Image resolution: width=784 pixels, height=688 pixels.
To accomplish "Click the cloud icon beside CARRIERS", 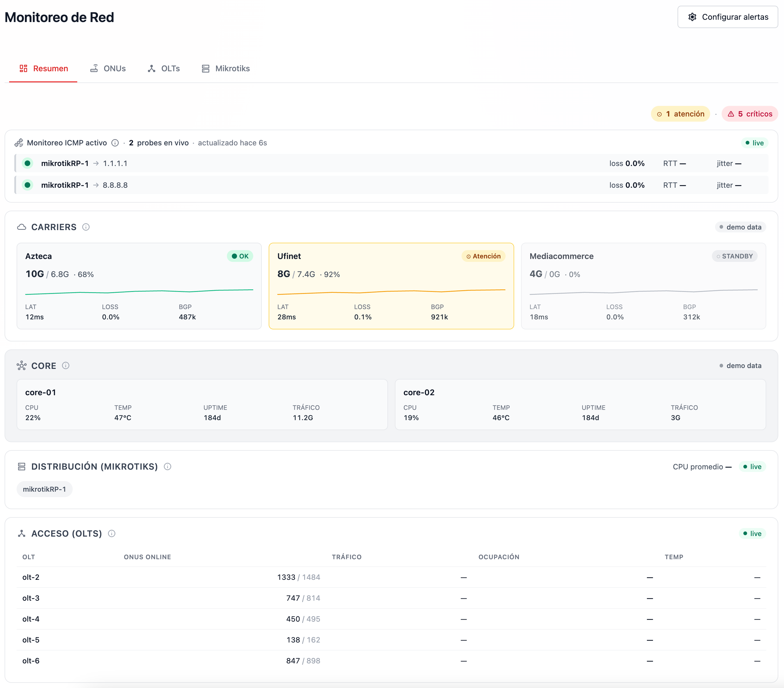I will (x=22, y=227).
